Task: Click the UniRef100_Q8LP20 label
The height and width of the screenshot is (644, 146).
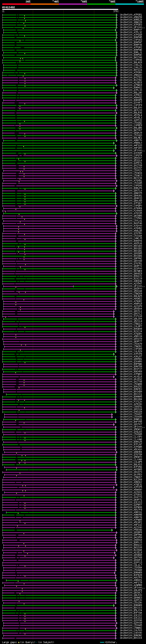Action: point(131,595)
